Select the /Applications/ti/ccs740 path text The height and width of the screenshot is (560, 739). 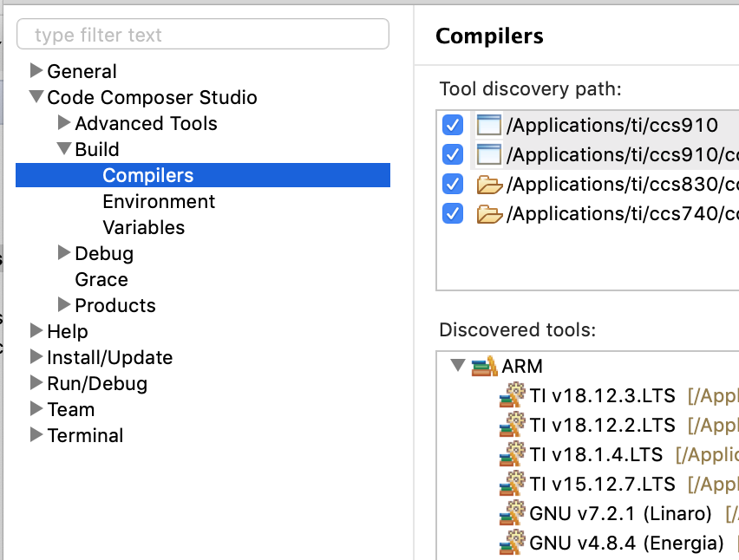(623, 214)
